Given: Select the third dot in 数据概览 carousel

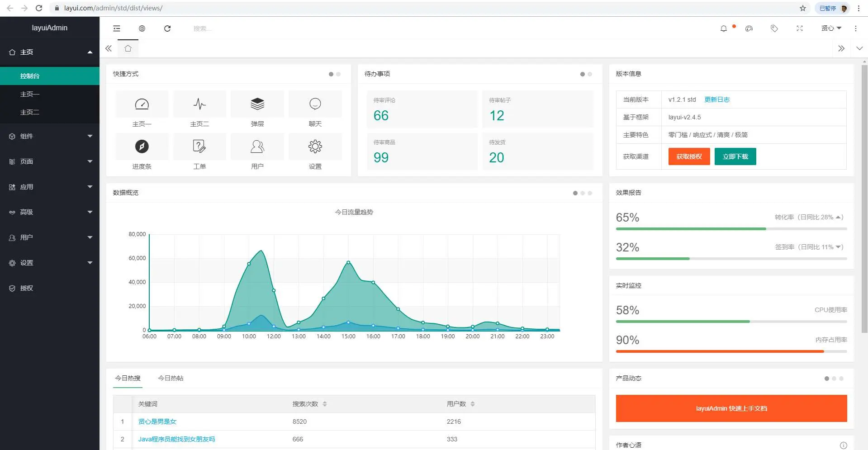Looking at the screenshot, I should point(590,193).
